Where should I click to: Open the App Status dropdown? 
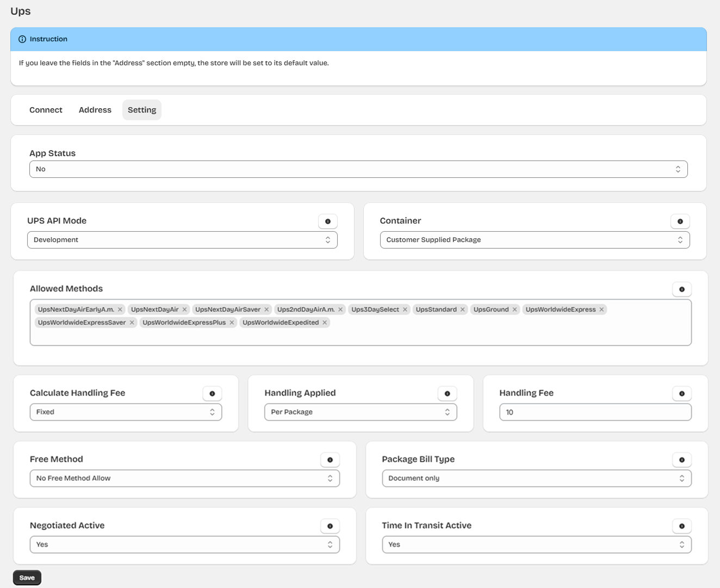(x=358, y=169)
